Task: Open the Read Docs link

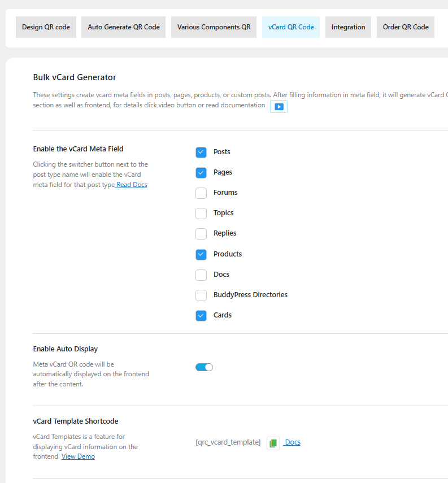Action: click(132, 185)
